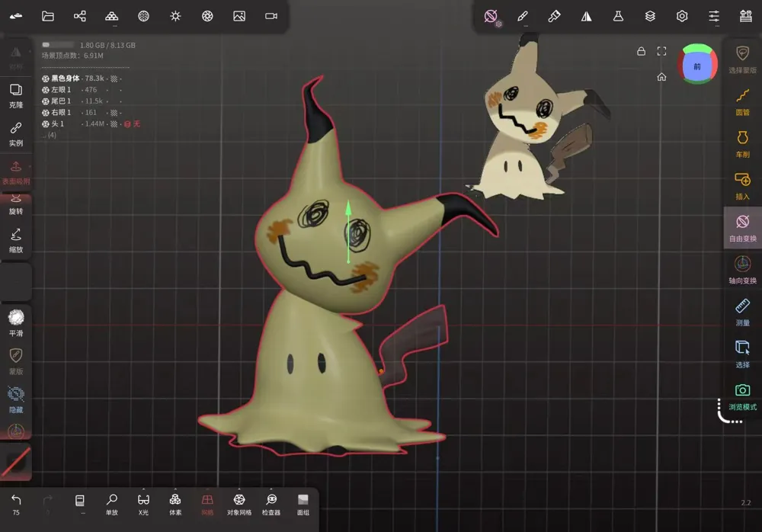Select the 右眼 1 object row
Viewport: 762px width, 532px height.
tap(82, 112)
